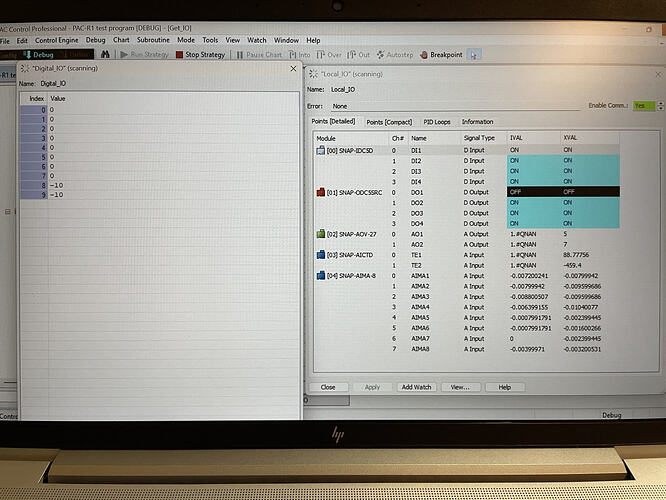Screen dimensions: 666x500
Task: Switch to Debug mode button
Action: (x=38, y=54)
